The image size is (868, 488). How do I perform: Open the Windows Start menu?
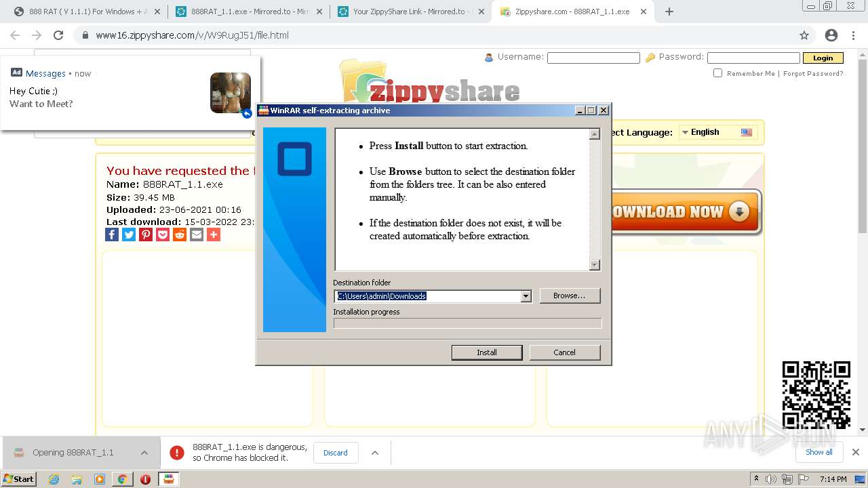(x=19, y=479)
